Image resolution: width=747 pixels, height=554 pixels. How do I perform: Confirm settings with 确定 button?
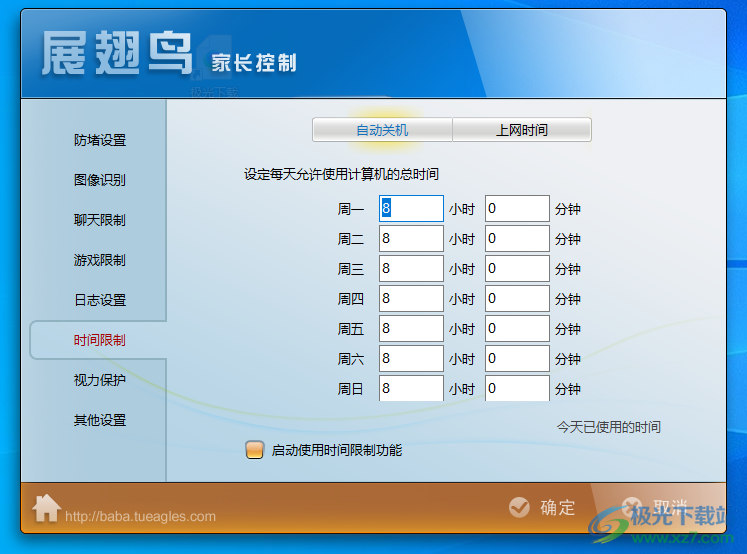(x=542, y=507)
